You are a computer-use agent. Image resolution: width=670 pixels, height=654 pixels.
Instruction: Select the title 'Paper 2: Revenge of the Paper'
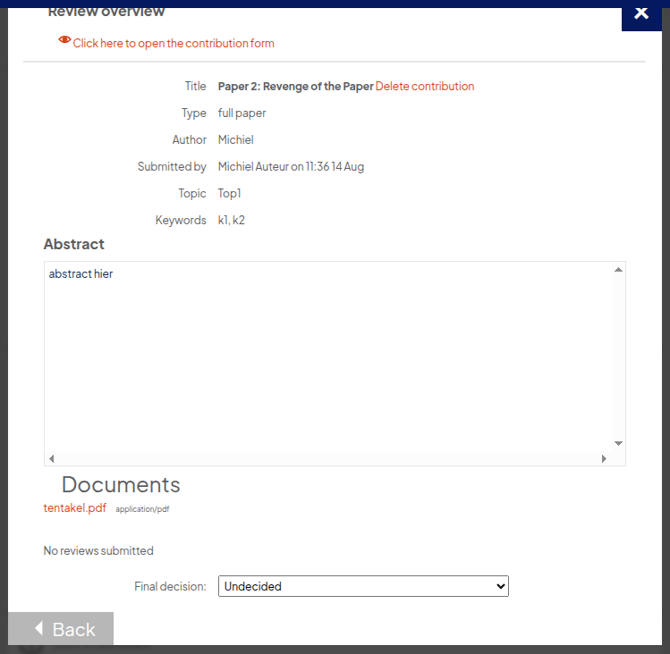296,86
